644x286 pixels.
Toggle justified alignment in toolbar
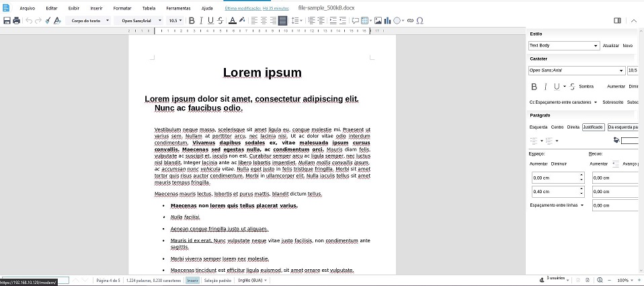[x=282, y=21]
